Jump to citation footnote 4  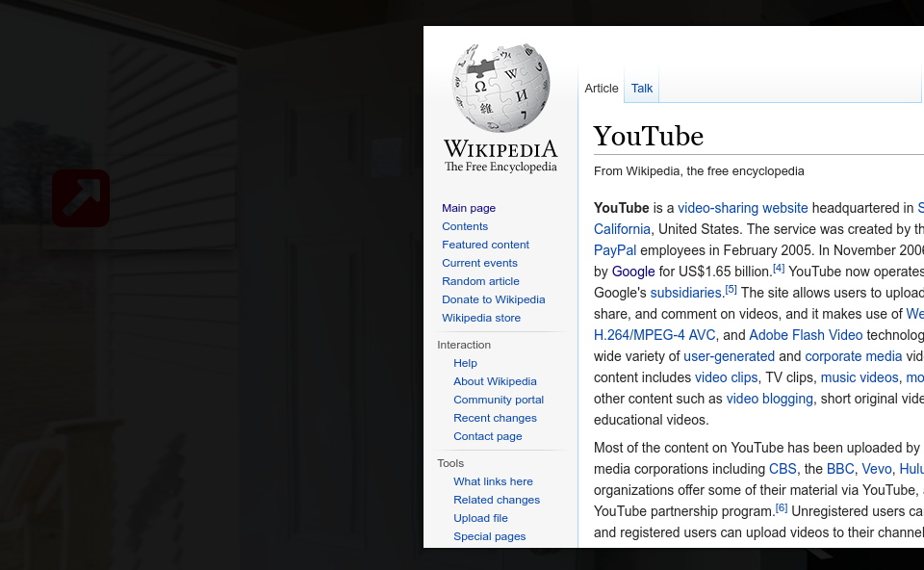point(779,269)
